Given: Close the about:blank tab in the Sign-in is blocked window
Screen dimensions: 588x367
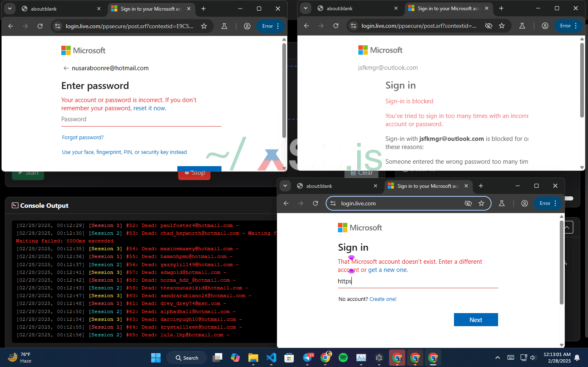Looking at the screenshot, I should point(396,8).
